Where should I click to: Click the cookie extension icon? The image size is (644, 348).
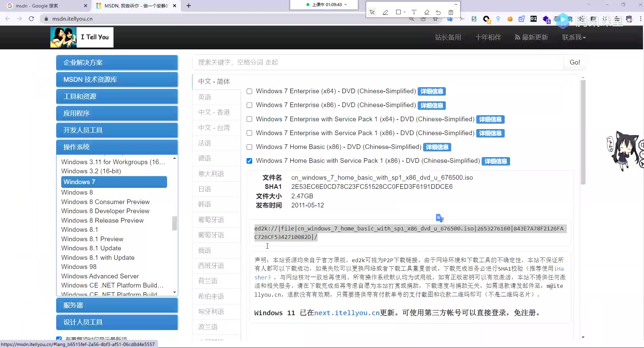coord(510,19)
